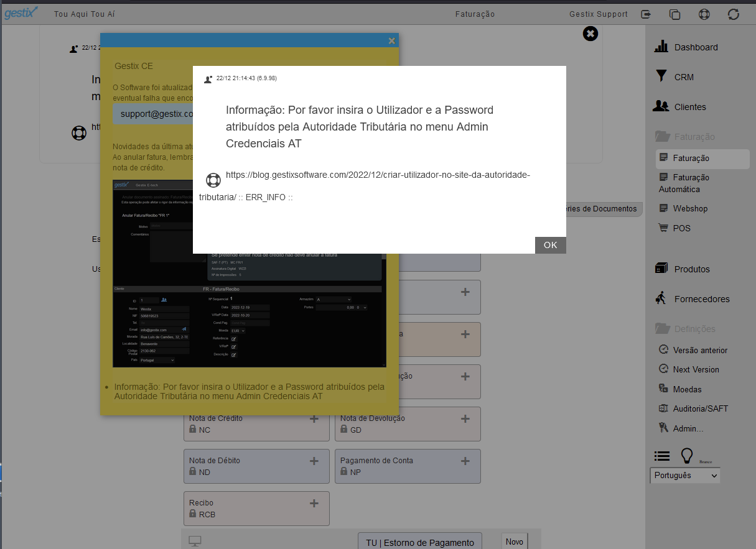The height and width of the screenshot is (549, 756).
Task: Open the lifebuoy support icon in header
Action: click(x=704, y=14)
